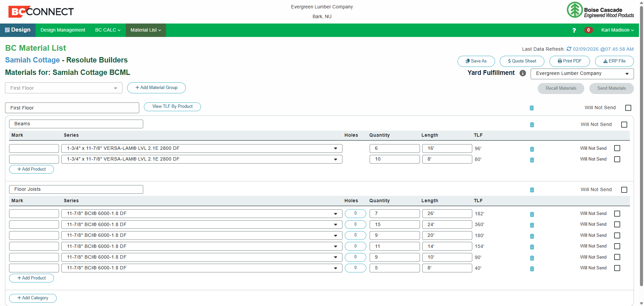Click the quantity field showing 15
Viewport: 644px width, 306px height.
394,224
